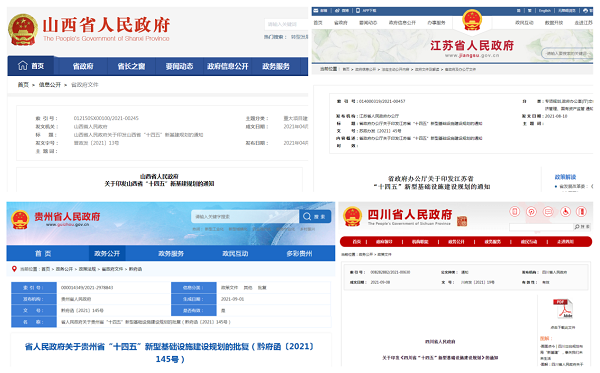Click the Guizhou document title 黔府函〔2021〕145号
The width and height of the screenshot is (600, 373).
tap(170, 352)
